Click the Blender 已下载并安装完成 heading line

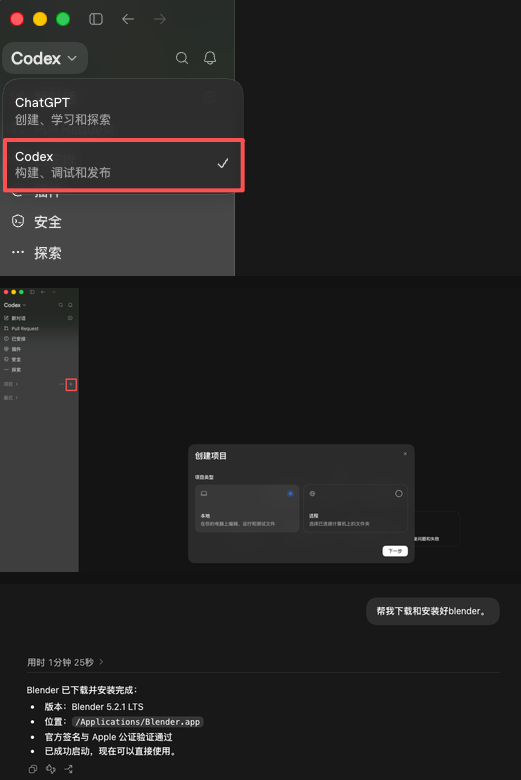tap(82, 690)
